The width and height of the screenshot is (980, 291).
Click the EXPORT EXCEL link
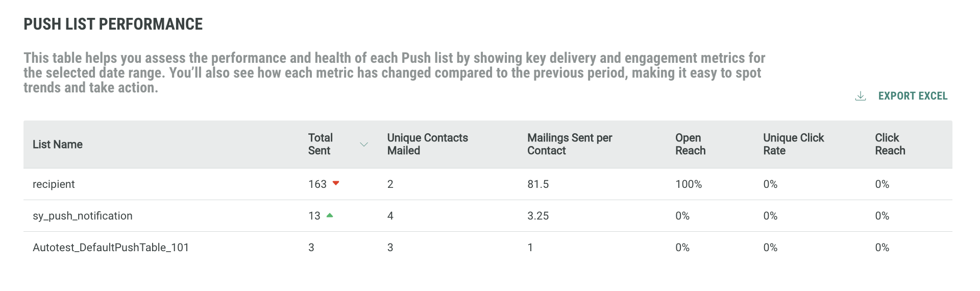coord(913,96)
